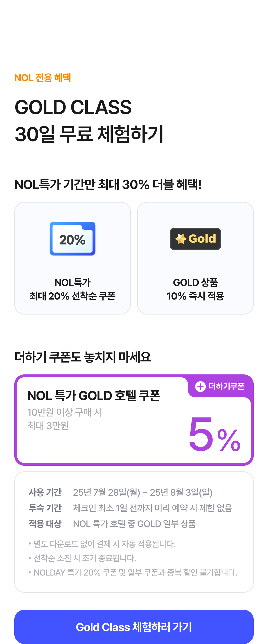Tap the NOLDAY 특가 20% 중복 할인 notice

pos(133,572)
